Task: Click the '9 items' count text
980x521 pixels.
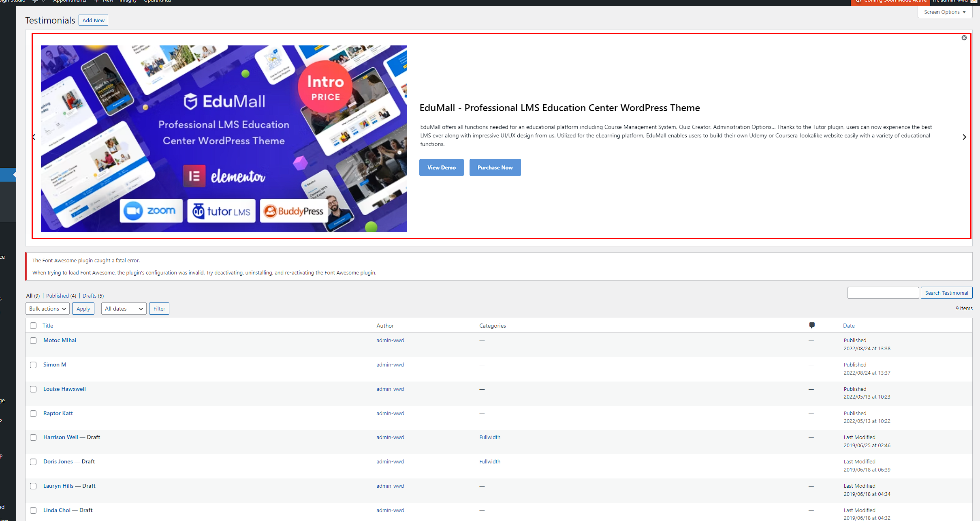Action: click(x=964, y=308)
